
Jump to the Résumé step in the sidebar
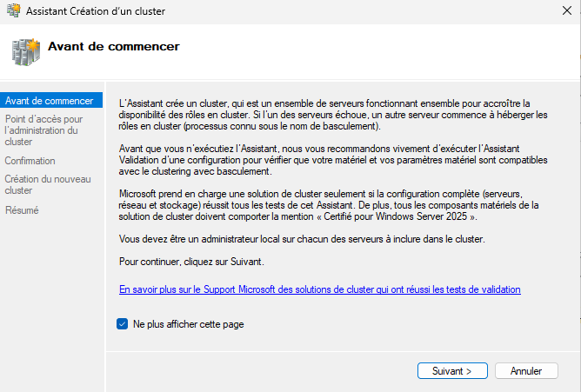[22, 209]
